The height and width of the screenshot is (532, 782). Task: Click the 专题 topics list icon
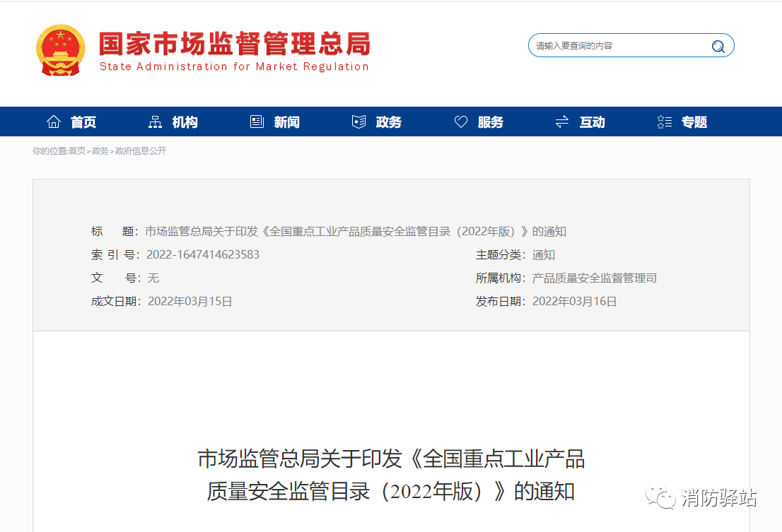663,121
